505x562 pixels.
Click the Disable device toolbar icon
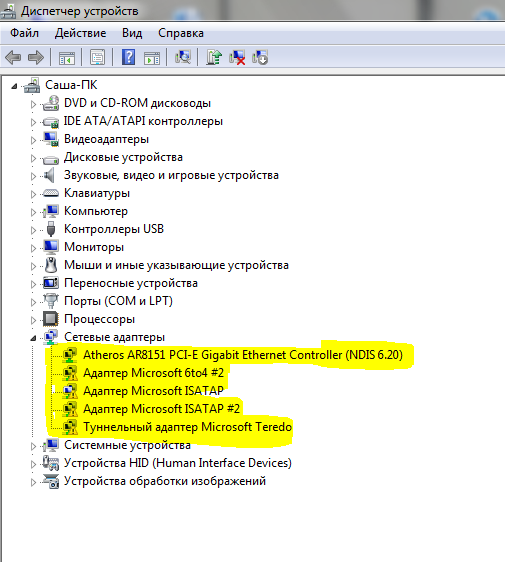[260, 57]
